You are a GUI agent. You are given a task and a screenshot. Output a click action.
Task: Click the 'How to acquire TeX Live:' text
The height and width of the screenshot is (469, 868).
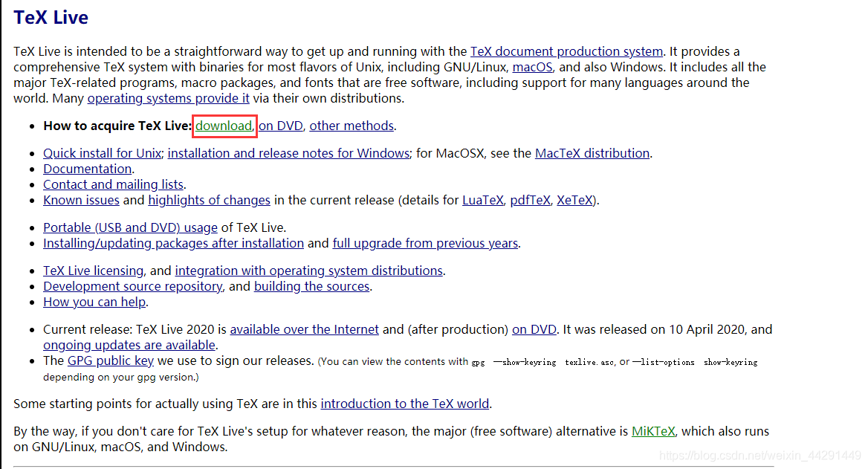pos(117,126)
